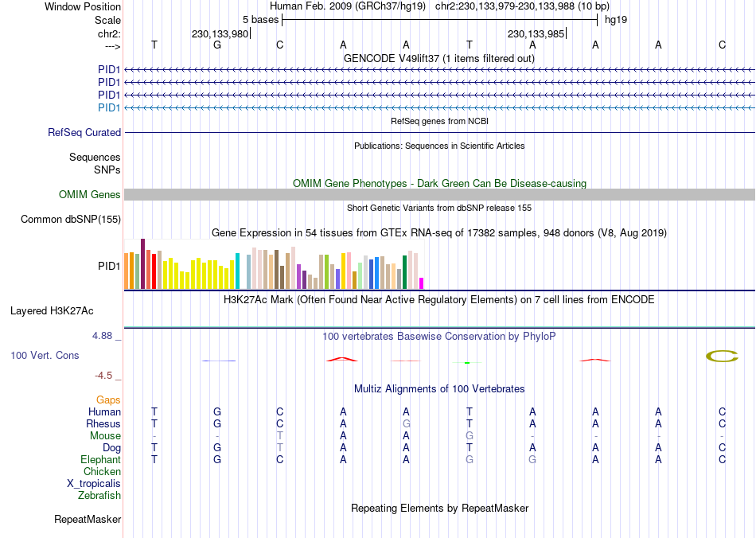Click the -4.5 lower conservation scale value

(x=103, y=376)
